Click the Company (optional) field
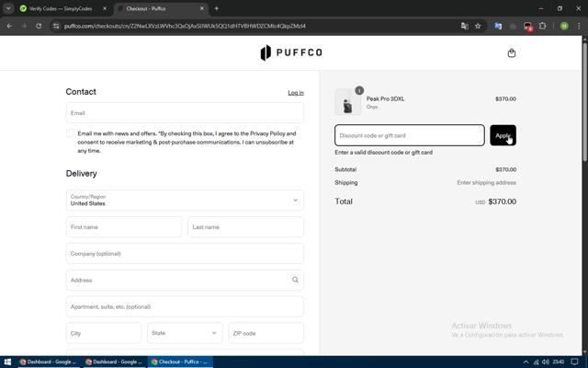This screenshot has width=588, height=368. click(x=185, y=254)
